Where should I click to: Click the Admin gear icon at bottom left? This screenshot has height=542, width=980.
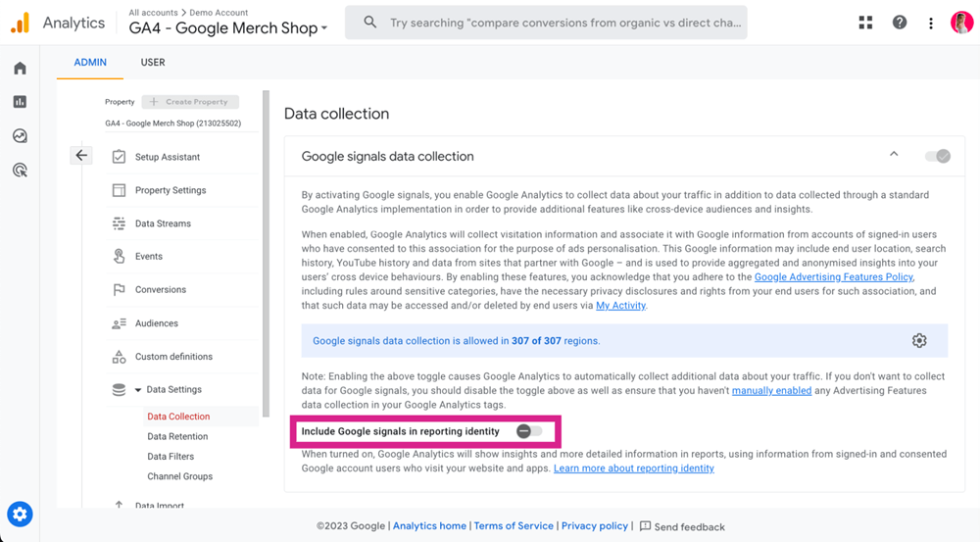[x=20, y=514]
